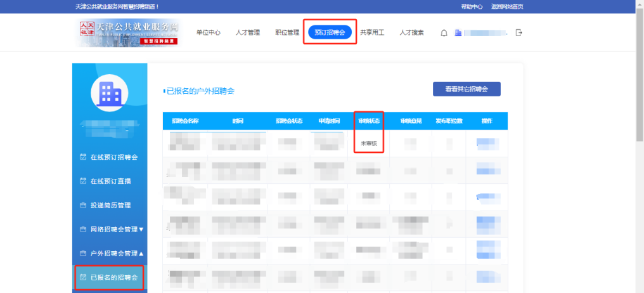Collapse the 户外招聘会管理 sidebar section

point(113,253)
